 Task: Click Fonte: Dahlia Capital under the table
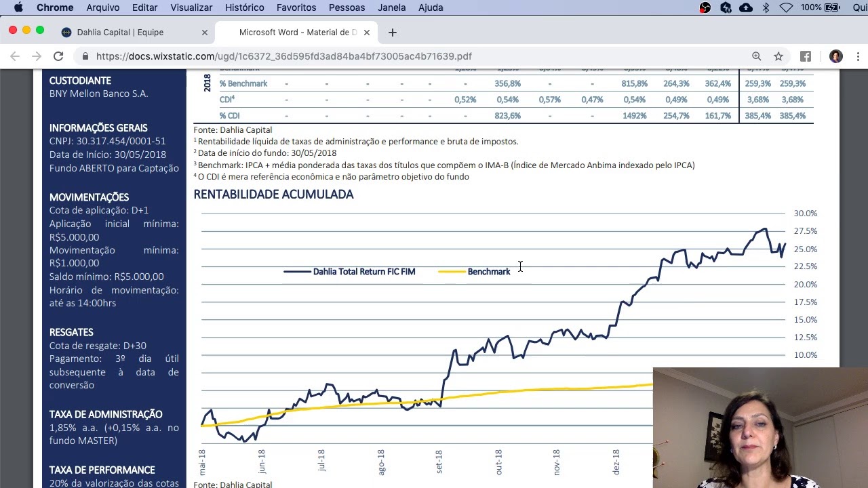pos(233,130)
